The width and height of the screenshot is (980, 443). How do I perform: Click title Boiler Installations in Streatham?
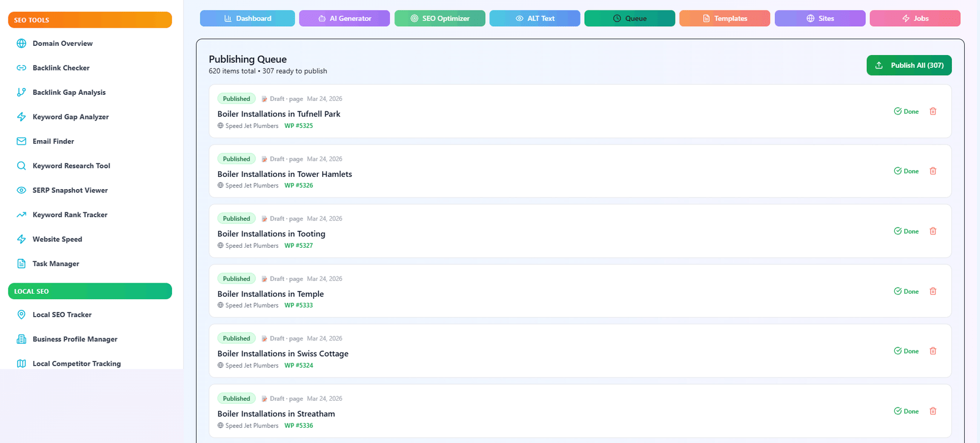(x=276, y=414)
